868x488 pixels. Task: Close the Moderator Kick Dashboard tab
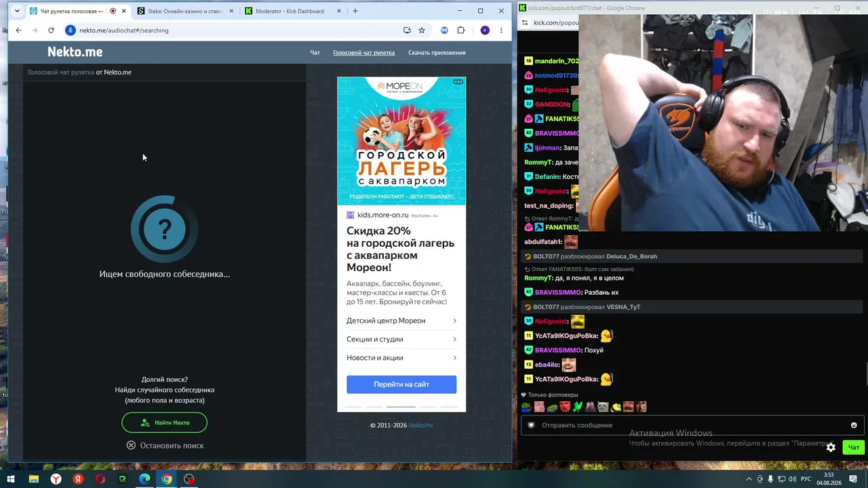339,11
